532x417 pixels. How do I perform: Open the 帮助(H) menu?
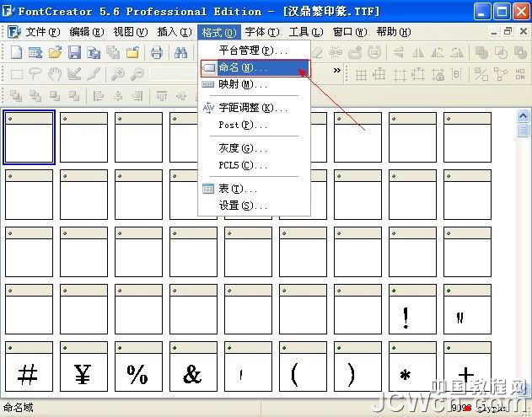click(x=394, y=32)
